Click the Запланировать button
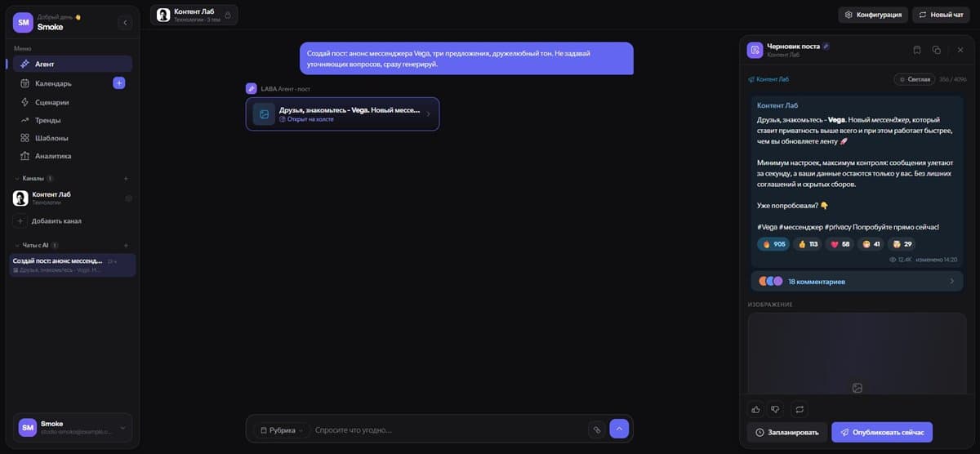 point(787,432)
